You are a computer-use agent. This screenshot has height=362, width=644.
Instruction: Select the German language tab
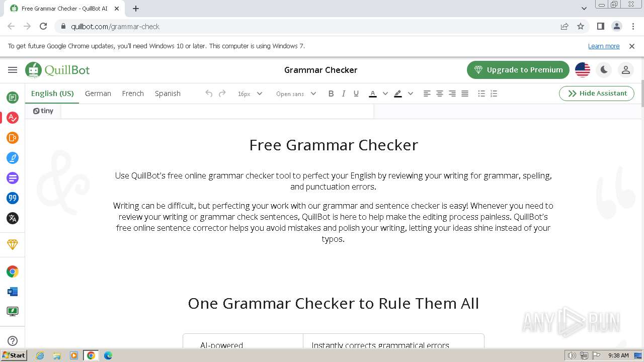tap(98, 94)
